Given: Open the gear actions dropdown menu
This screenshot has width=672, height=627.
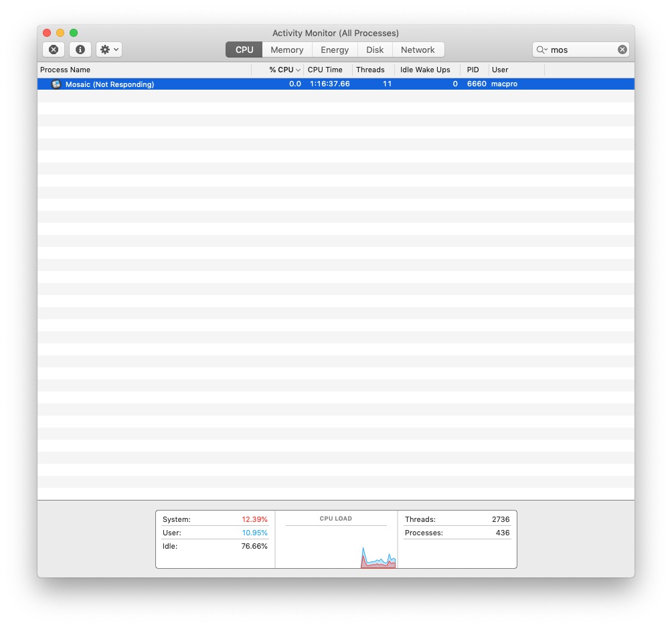Looking at the screenshot, I should tap(109, 50).
